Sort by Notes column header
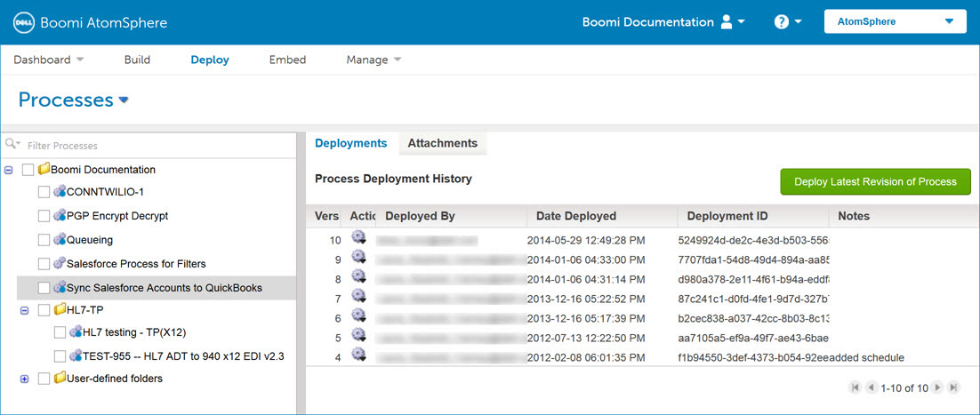The height and width of the screenshot is (415, 980). pos(904,216)
